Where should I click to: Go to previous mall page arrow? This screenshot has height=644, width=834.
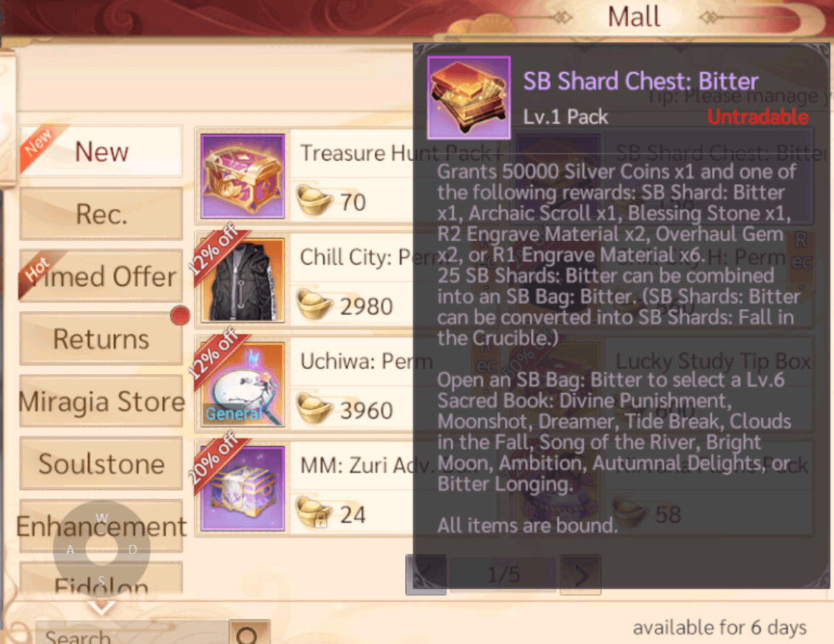(426, 574)
